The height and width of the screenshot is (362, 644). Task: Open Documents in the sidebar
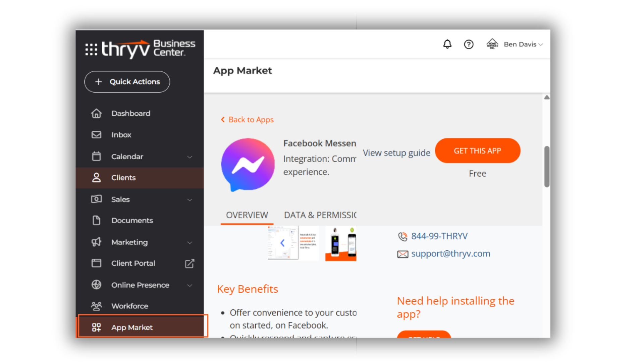pyautogui.click(x=140, y=220)
